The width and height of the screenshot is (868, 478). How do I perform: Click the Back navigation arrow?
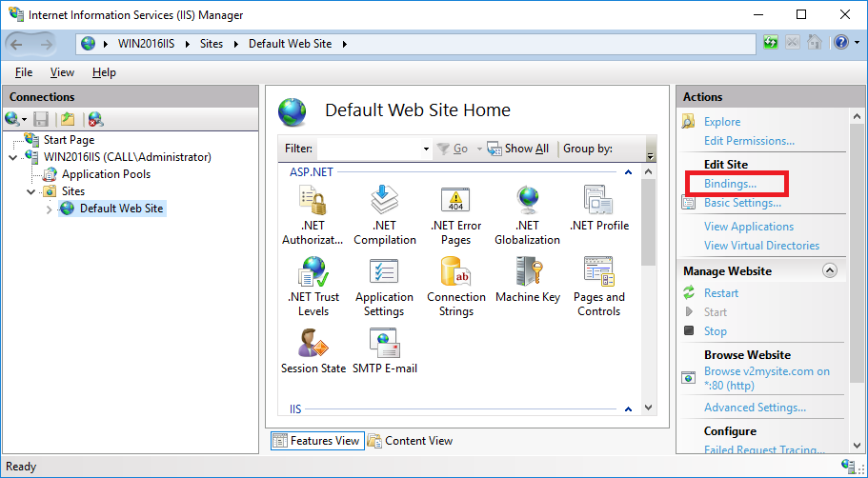(16, 44)
